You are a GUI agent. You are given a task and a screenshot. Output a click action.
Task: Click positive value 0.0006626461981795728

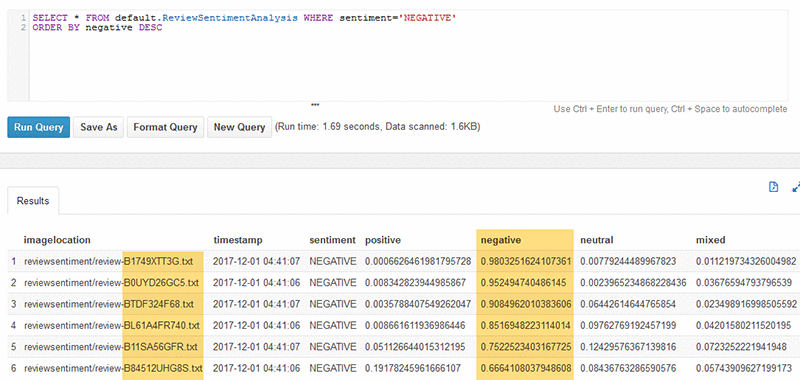pos(418,261)
